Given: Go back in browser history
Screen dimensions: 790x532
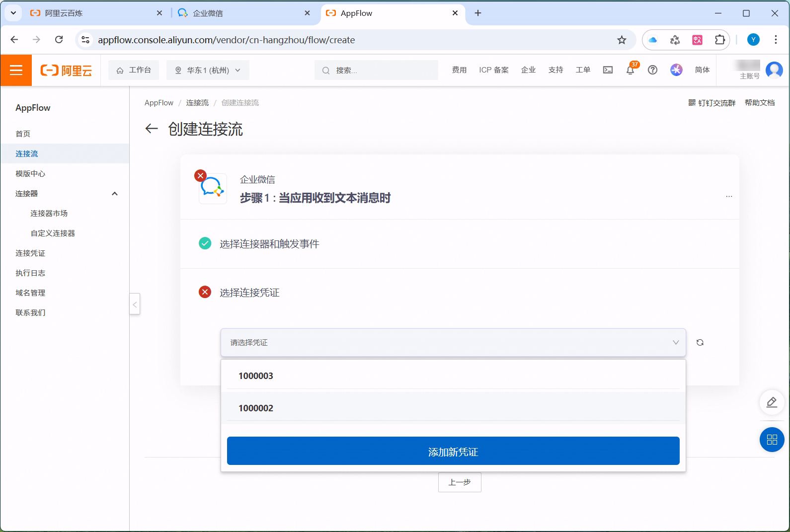Looking at the screenshot, I should pos(14,40).
